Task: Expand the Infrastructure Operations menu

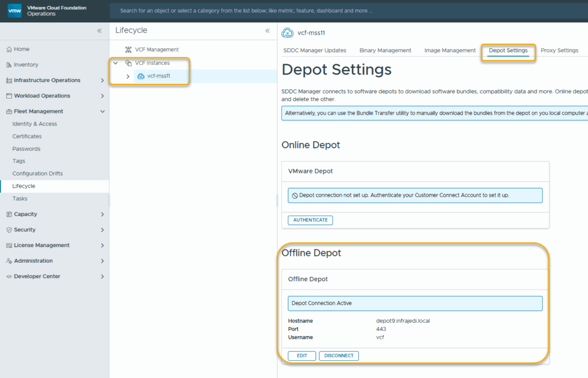Action: 102,80
